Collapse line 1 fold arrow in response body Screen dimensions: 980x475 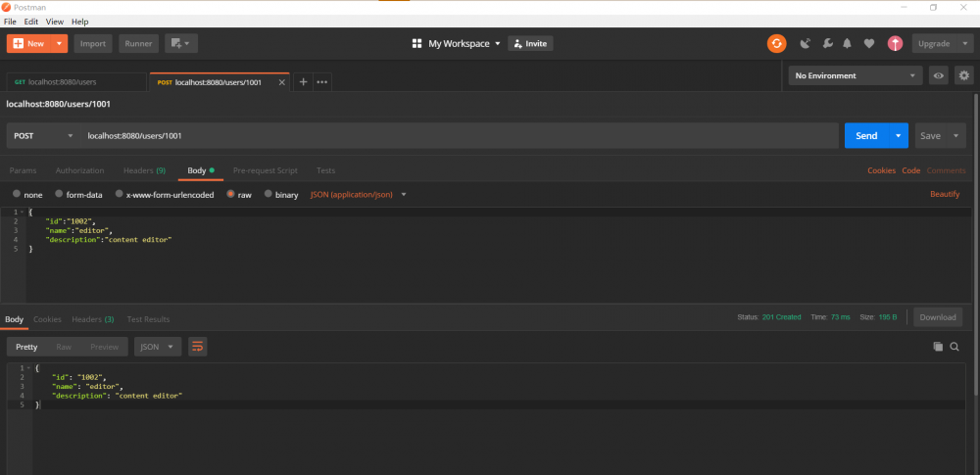28,368
